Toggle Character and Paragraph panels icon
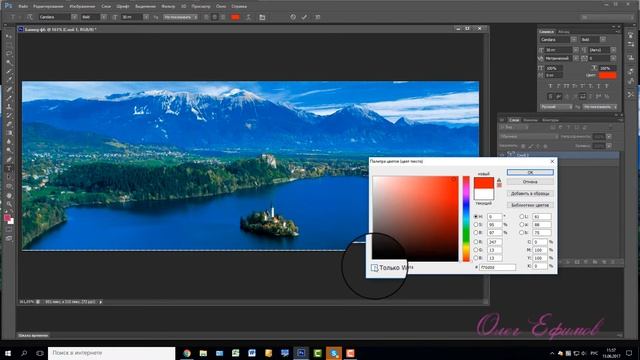Image resolution: width=640 pixels, height=360 pixels. coord(262,17)
